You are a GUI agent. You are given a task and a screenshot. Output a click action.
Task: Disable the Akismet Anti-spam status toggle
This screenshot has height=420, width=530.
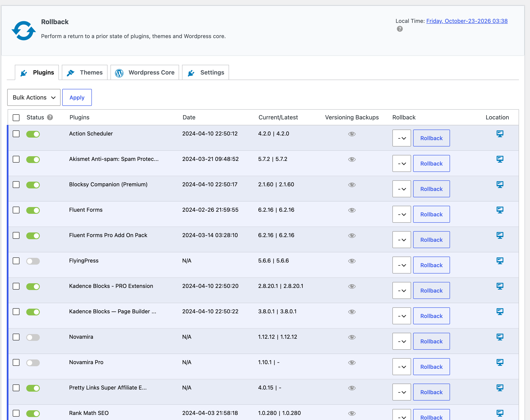click(33, 159)
